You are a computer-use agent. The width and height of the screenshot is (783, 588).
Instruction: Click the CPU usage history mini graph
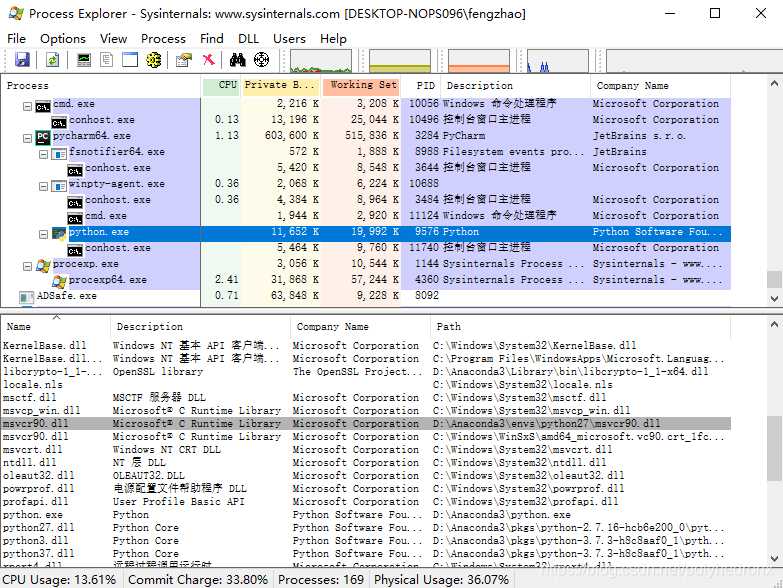(x=321, y=60)
